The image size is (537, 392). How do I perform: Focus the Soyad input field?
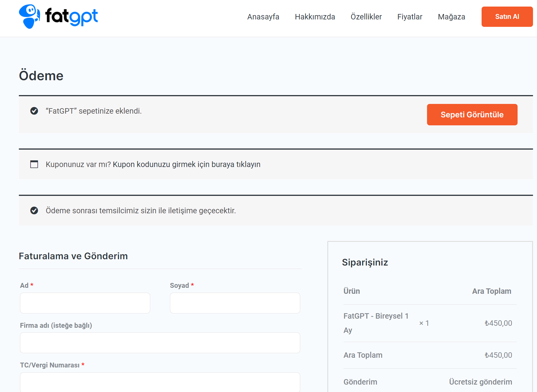tap(235, 303)
